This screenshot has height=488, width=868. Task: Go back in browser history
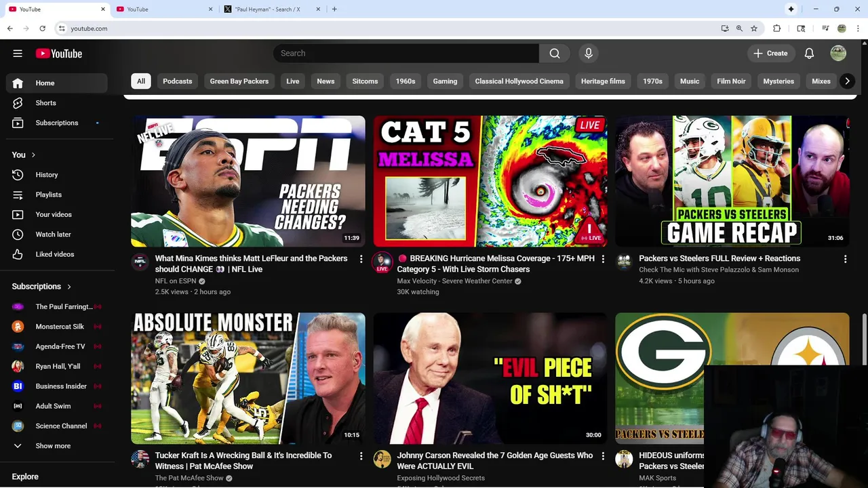(9, 28)
